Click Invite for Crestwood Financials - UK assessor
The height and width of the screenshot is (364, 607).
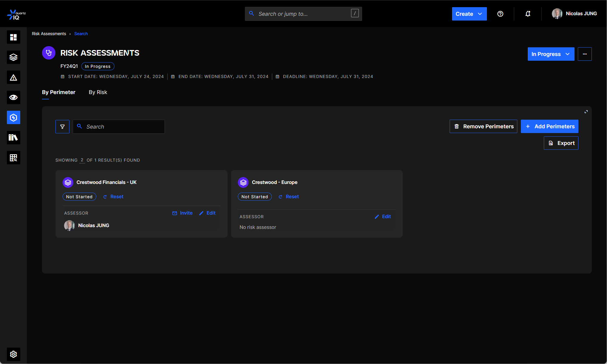point(182,213)
